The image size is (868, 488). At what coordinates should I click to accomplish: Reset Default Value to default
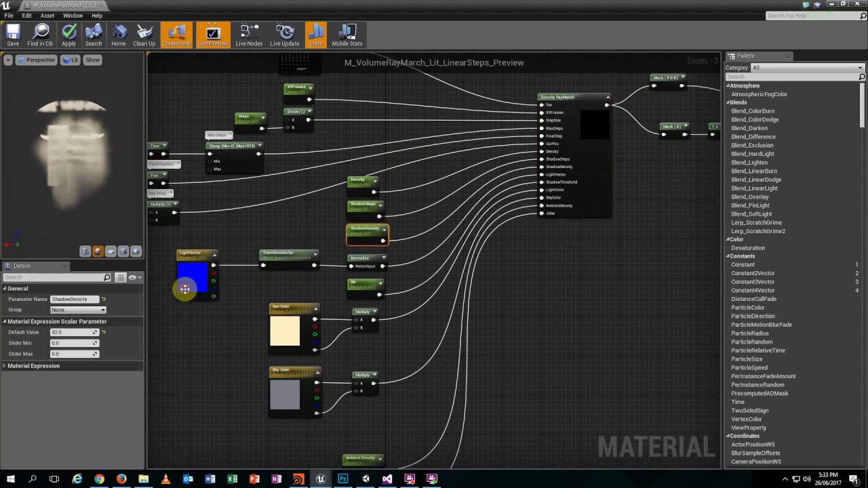tap(104, 332)
